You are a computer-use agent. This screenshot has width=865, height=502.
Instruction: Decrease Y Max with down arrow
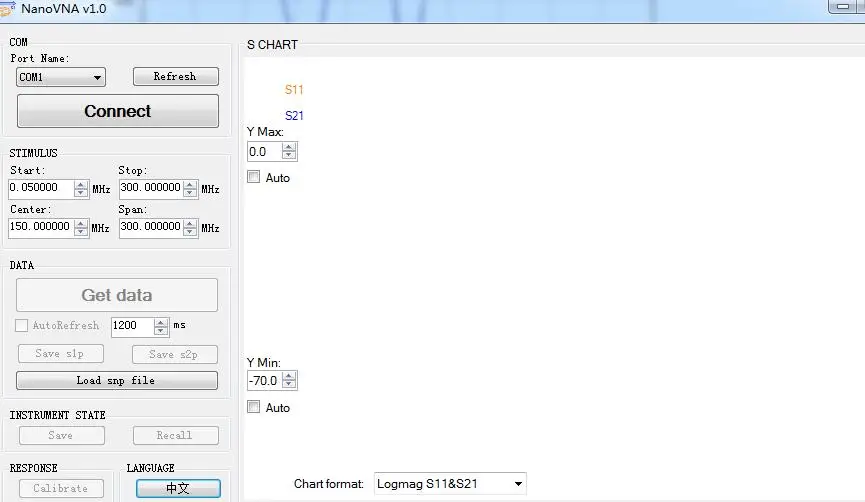click(x=289, y=156)
